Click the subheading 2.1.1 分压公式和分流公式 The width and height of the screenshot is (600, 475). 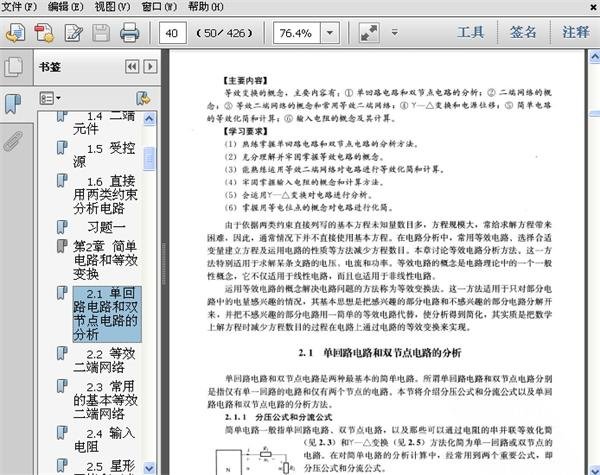point(278,417)
